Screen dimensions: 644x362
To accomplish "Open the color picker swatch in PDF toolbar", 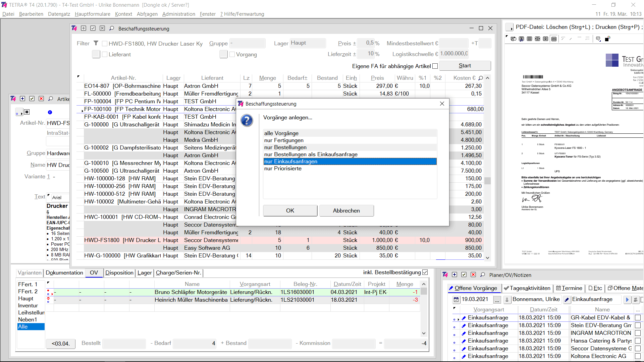I will click(607, 39).
